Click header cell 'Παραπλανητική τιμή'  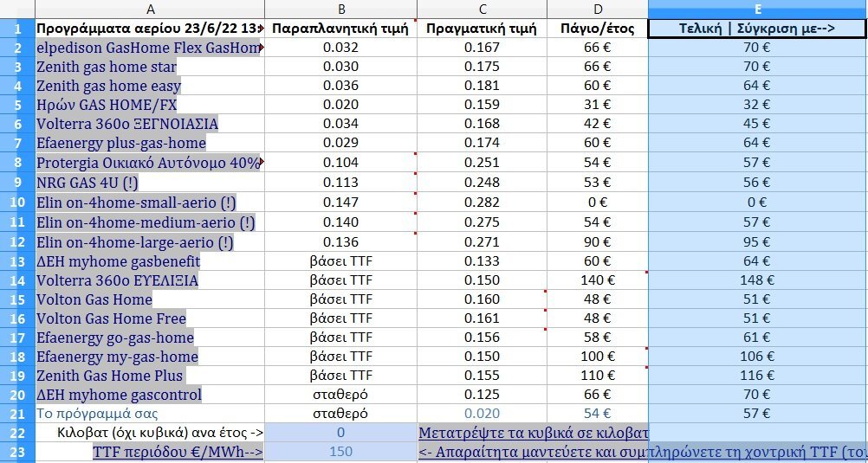point(341,29)
